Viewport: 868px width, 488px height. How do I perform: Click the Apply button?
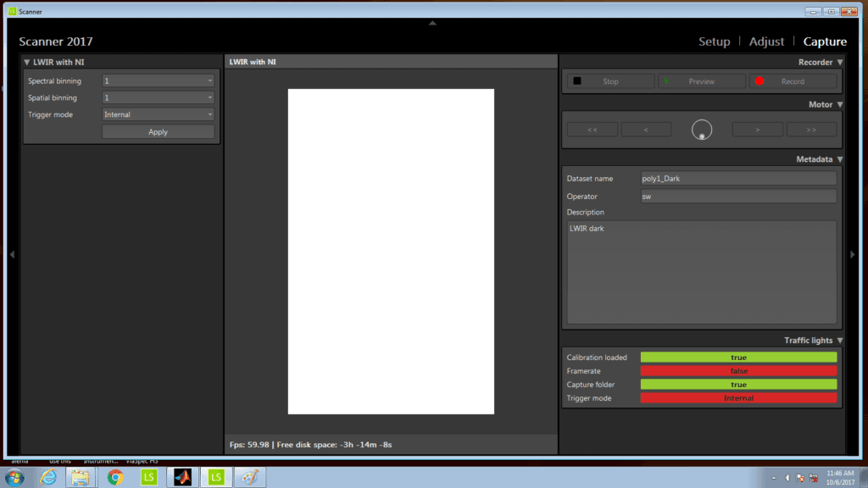(158, 131)
